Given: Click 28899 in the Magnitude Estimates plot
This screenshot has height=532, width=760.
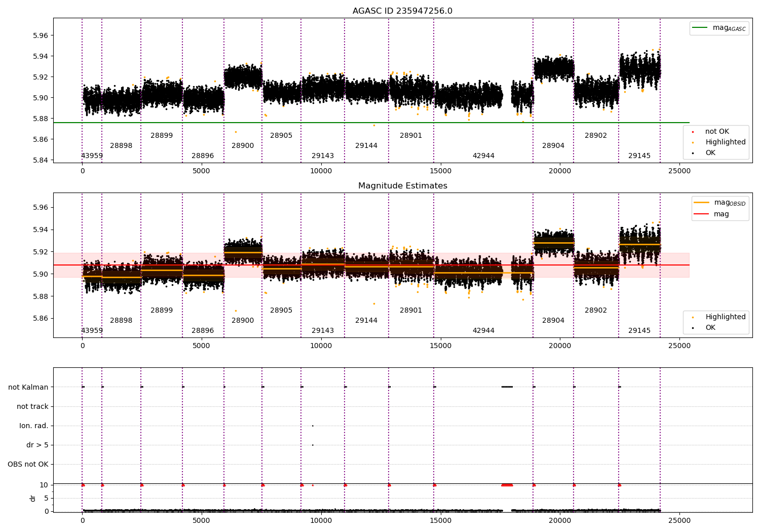Looking at the screenshot, I should [x=162, y=311].
